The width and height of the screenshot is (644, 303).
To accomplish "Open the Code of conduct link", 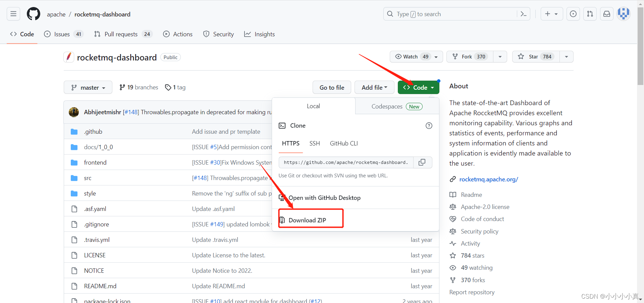I will [x=482, y=219].
